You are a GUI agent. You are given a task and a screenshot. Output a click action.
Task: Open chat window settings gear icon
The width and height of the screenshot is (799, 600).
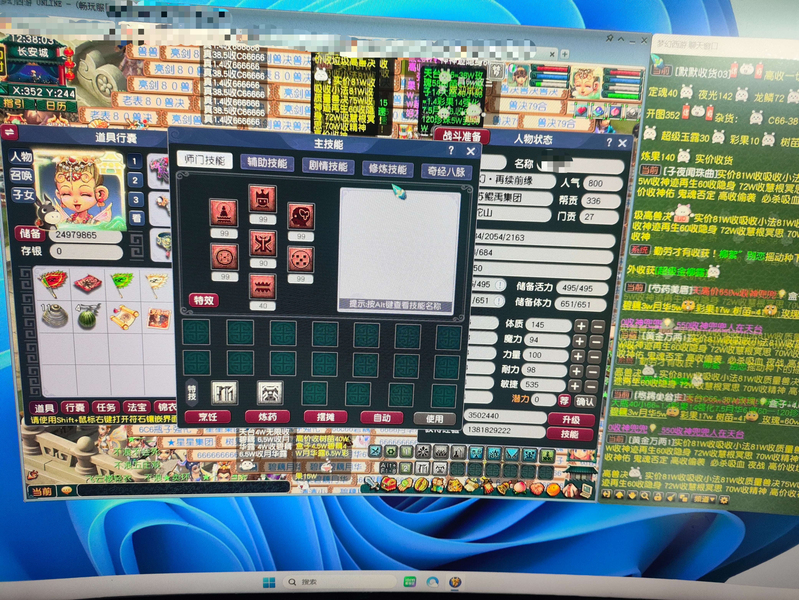coord(724,500)
